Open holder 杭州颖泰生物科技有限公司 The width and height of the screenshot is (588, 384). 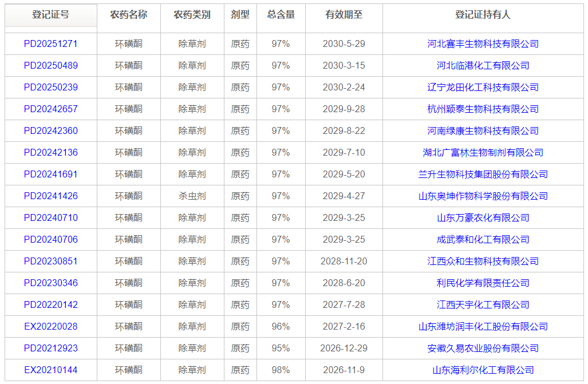point(483,109)
